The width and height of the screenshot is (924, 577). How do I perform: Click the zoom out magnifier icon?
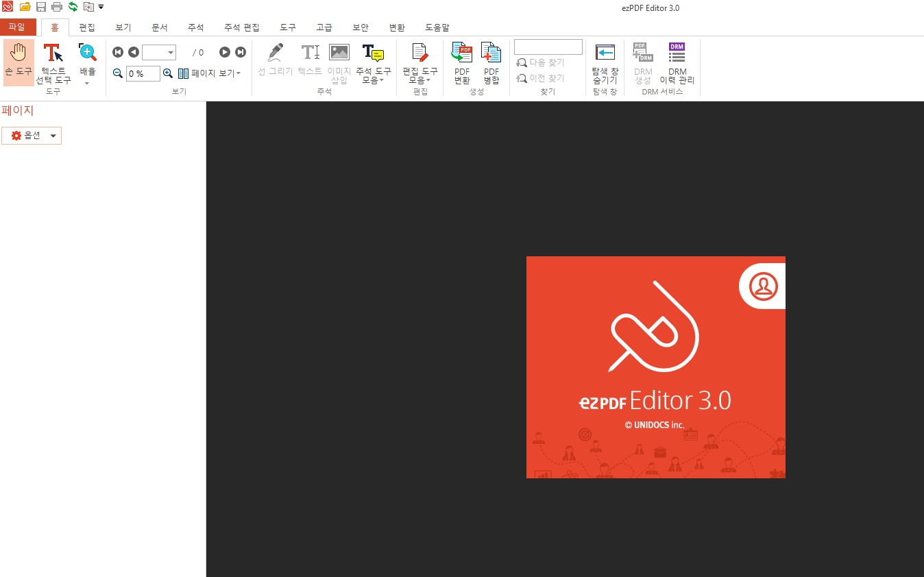pos(118,73)
